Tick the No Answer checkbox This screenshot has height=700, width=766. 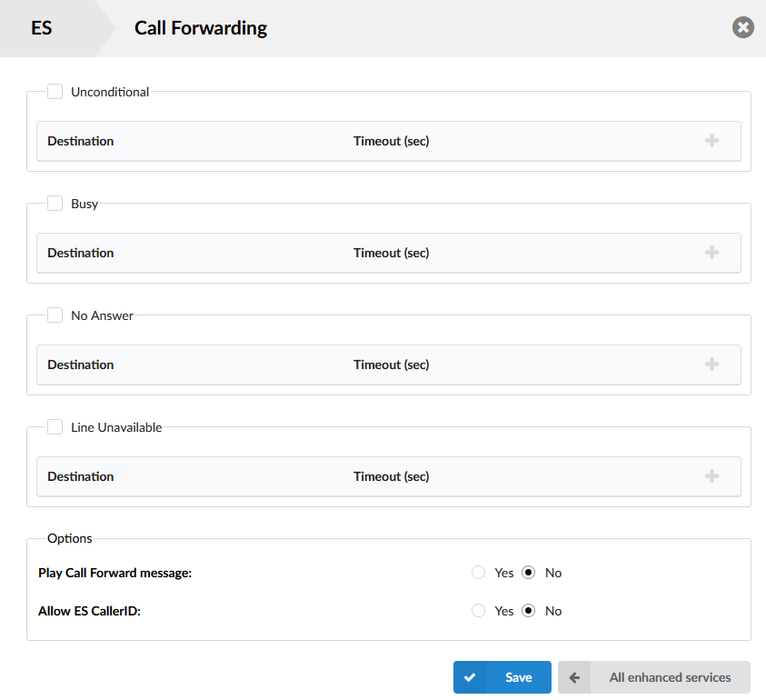(x=55, y=315)
